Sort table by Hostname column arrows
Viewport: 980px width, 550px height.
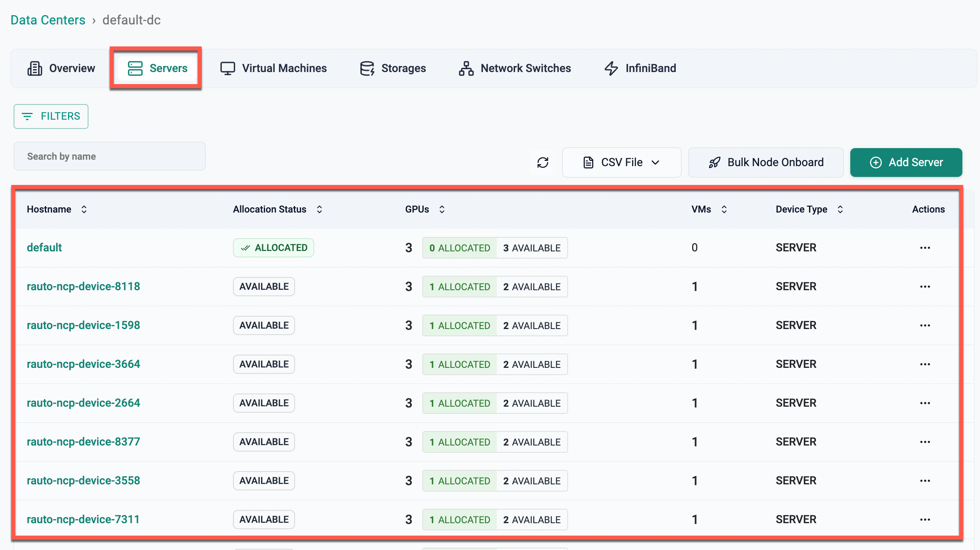84,209
